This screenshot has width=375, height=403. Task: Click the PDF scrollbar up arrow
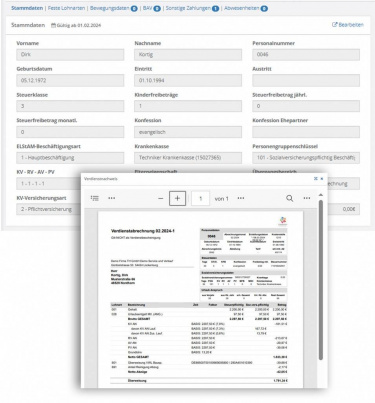tap(321, 195)
